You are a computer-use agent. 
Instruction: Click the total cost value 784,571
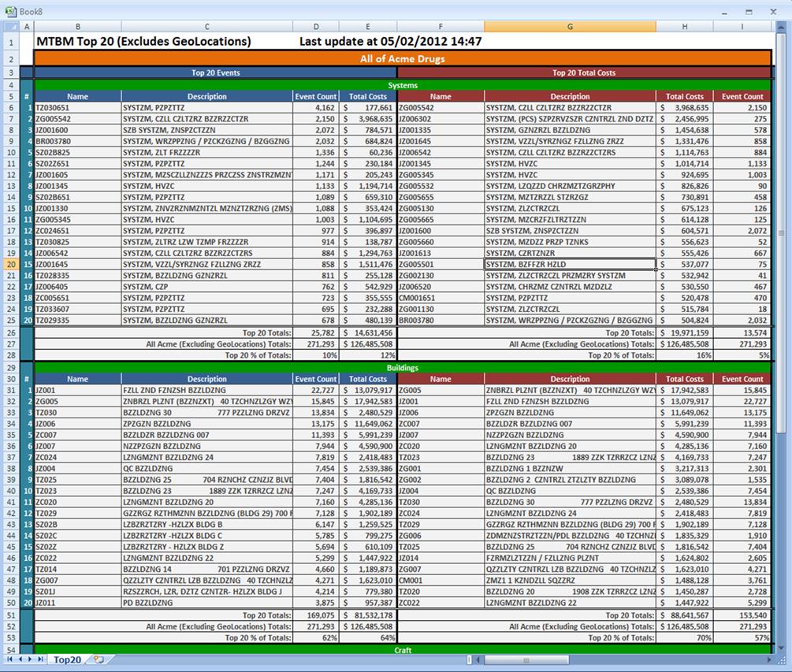coord(368,130)
